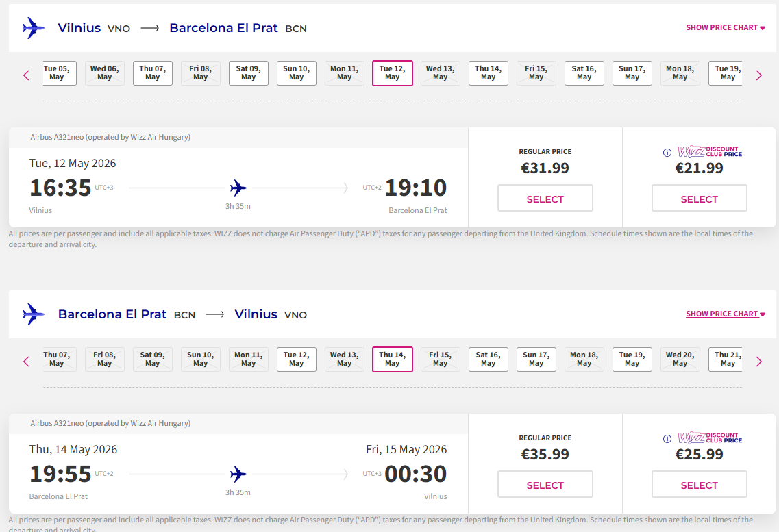The width and height of the screenshot is (779, 532).
Task: Select the €25.99 Discount Club return fare
Action: [699, 485]
